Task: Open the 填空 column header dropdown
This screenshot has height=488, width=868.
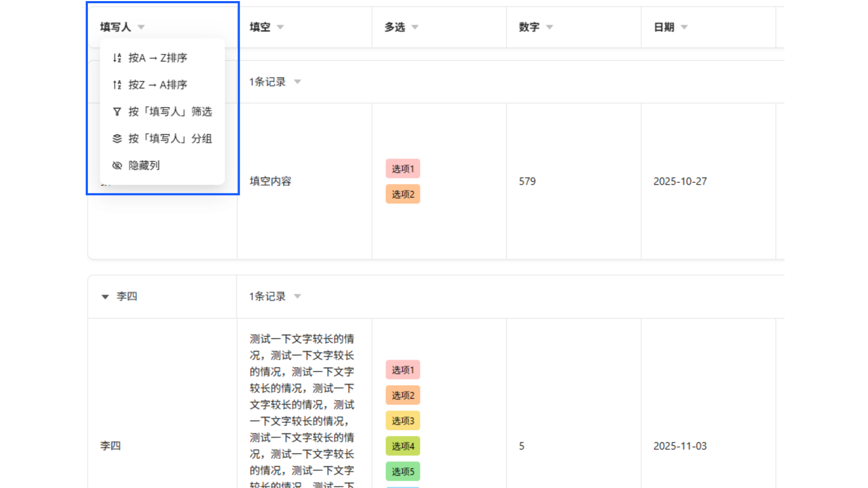Action: (x=281, y=27)
